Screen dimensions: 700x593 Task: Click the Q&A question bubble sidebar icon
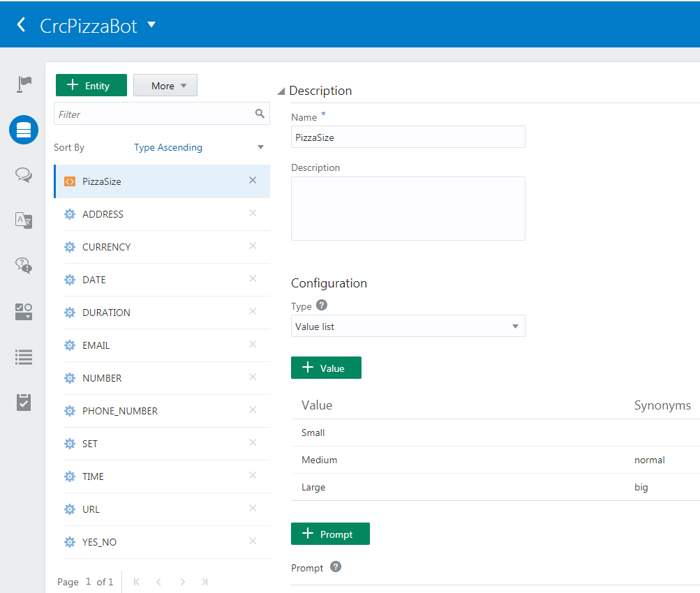24,266
